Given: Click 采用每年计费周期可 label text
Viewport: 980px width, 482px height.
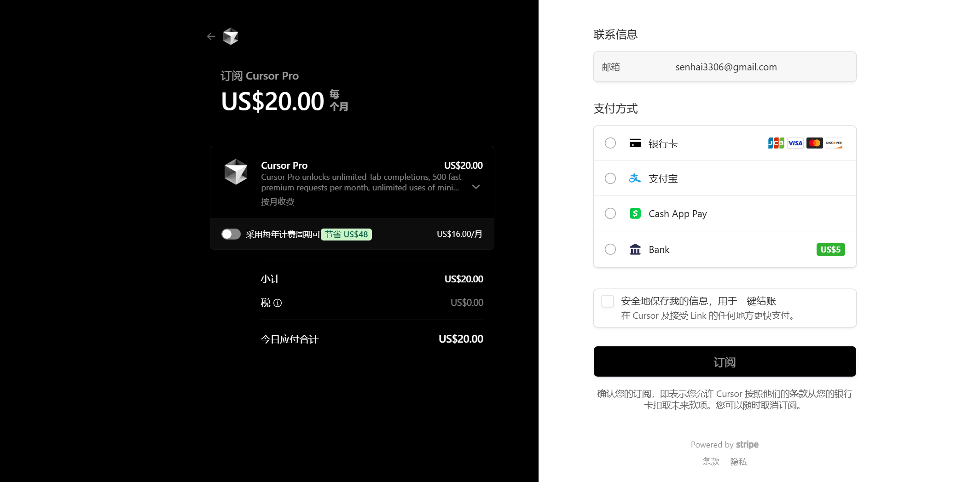Looking at the screenshot, I should click(283, 235).
